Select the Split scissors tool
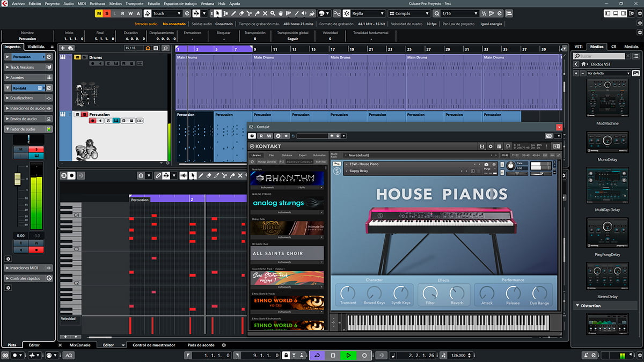 click(x=250, y=13)
